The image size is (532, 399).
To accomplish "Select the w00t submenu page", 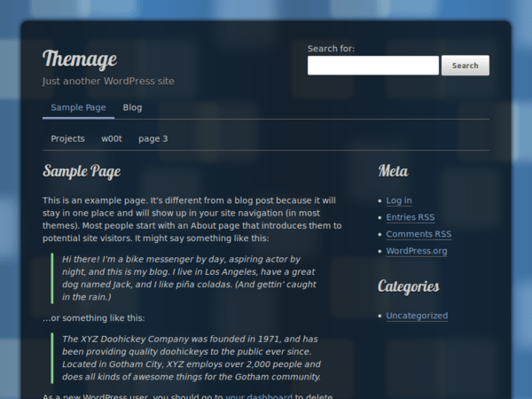I will [x=112, y=138].
